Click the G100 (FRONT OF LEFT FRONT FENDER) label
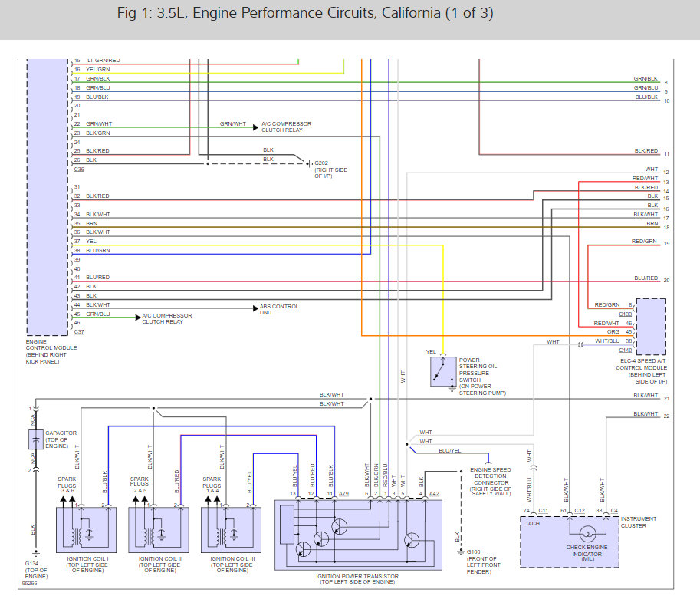Screen dimensions: 700x609 click(x=484, y=561)
